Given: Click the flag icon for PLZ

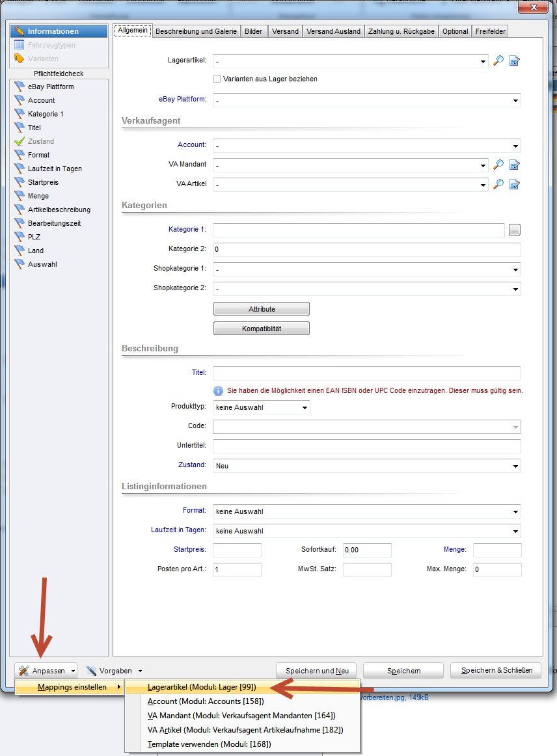Looking at the screenshot, I should click(x=20, y=237).
